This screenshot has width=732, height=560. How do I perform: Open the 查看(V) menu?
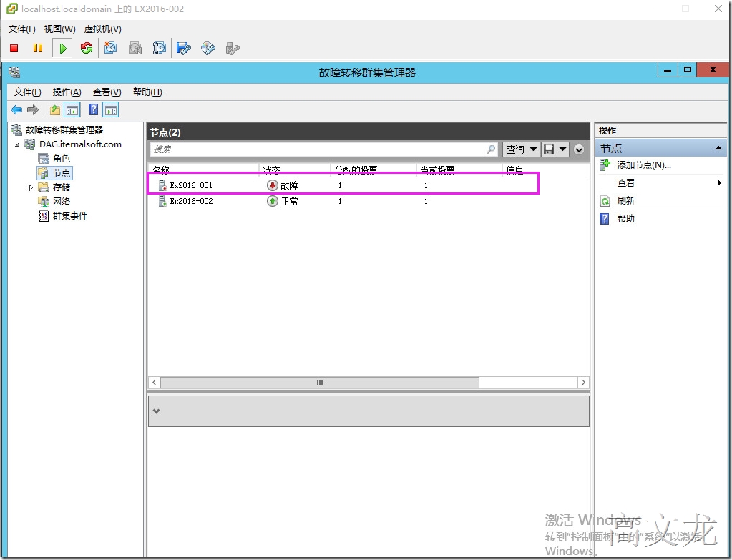click(x=107, y=92)
